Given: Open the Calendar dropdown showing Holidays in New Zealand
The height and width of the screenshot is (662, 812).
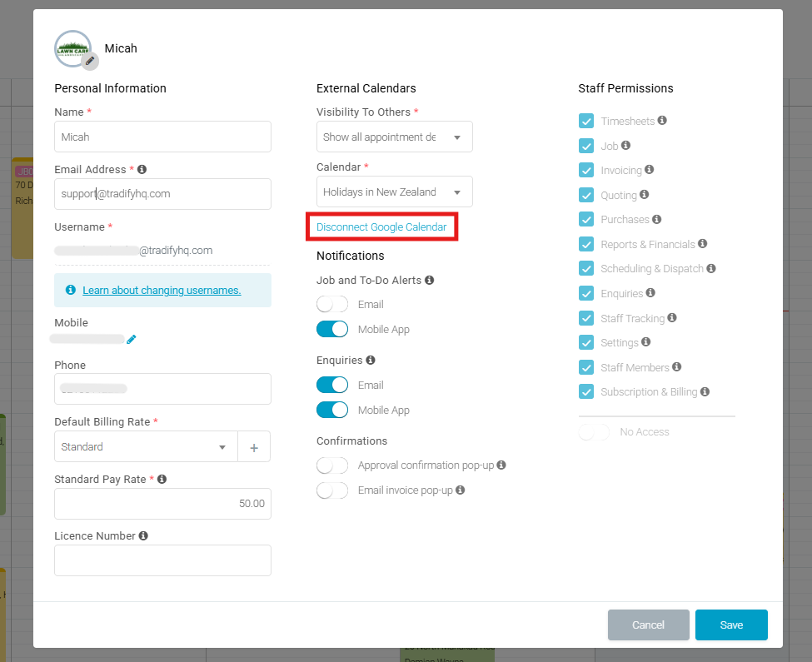Looking at the screenshot, I should point(394,192).
